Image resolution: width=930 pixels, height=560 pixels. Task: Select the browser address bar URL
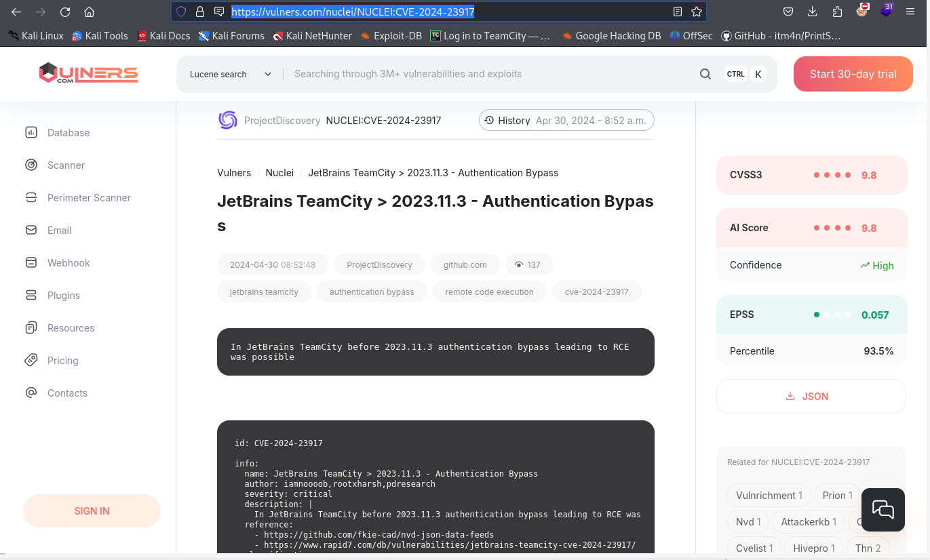[353, 12]
